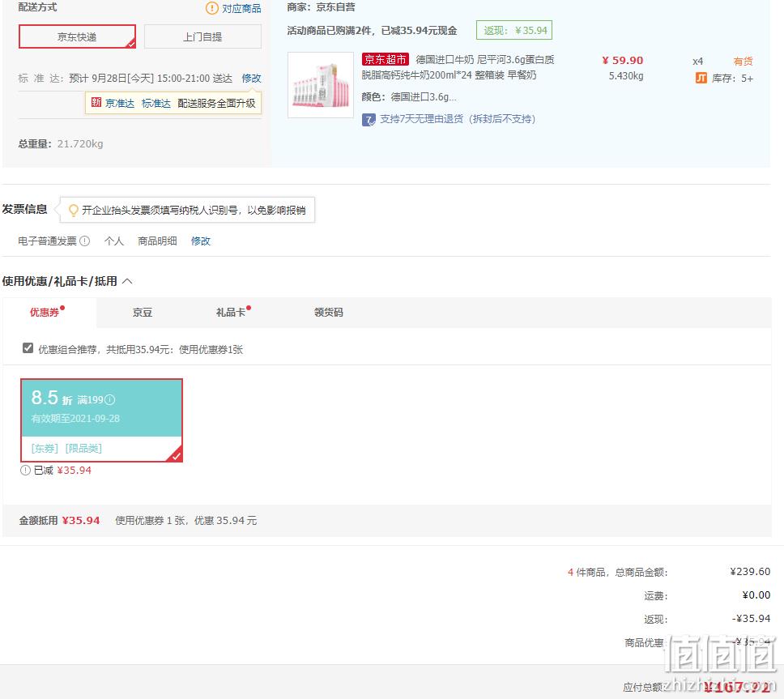This screenshot has width=784, height=699.
Task: Click the lightbulb icon in invoice tip
Action: (x=74, y=210)
